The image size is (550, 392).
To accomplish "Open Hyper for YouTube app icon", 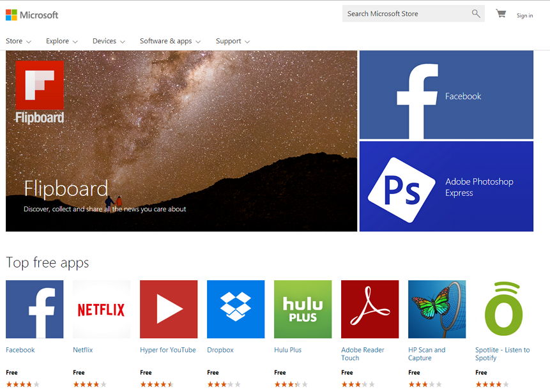I will [x=169, y=309].
